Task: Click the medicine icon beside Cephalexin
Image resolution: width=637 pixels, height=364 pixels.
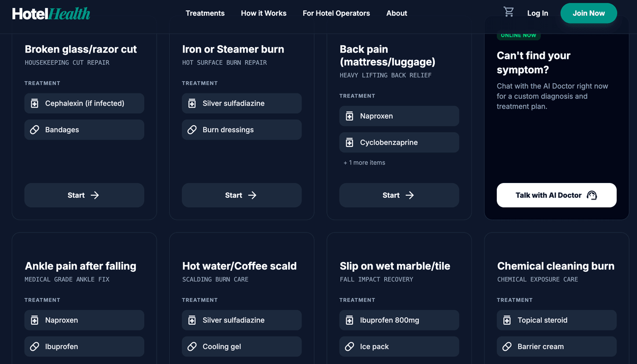Action: (35, 103)
